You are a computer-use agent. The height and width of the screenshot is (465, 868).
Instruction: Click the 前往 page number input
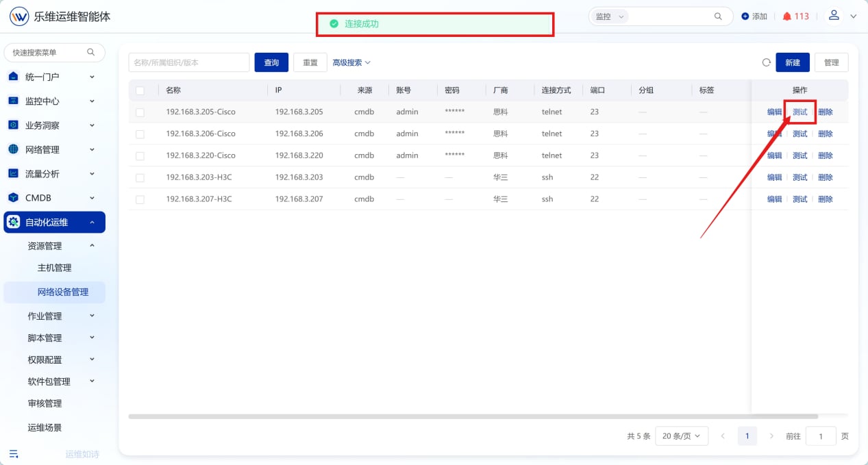click(x=821, y=436)
